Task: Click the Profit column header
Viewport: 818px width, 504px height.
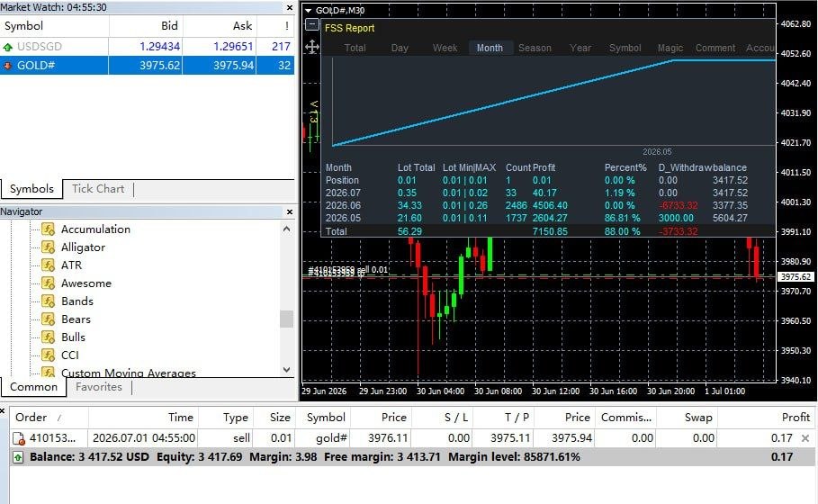Action: [768, 418]
